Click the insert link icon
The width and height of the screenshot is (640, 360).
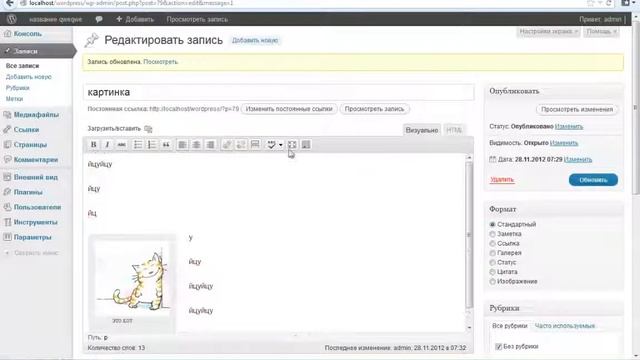[x=227, y=144]
